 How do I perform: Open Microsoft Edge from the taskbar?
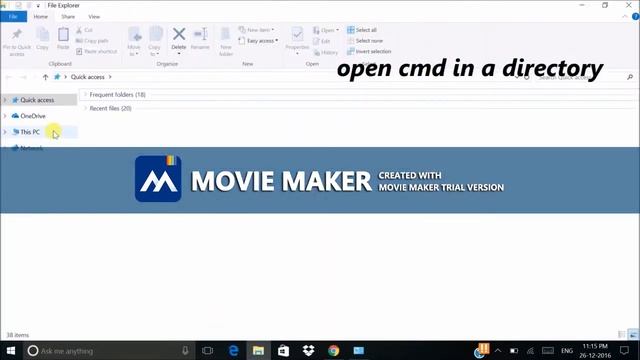coord(233,351)
